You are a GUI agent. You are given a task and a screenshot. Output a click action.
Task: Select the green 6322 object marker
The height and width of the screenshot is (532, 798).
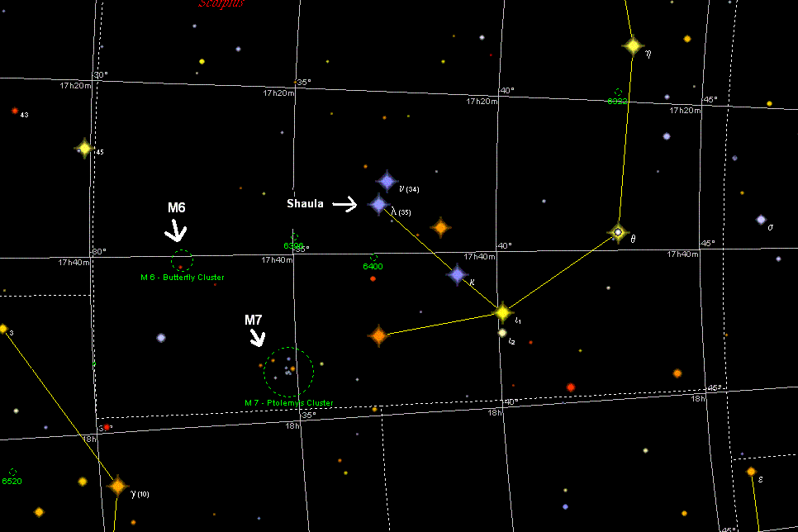[x=618, y=93]
